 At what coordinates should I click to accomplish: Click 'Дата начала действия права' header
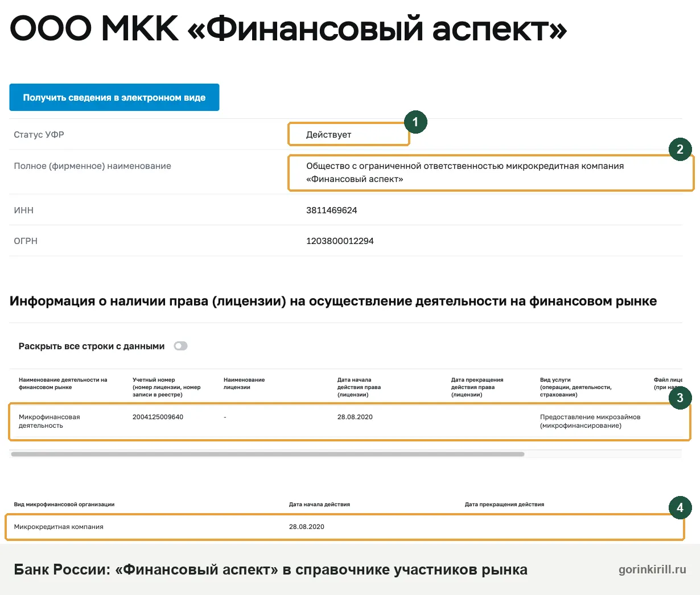click(x=359, y=387)
